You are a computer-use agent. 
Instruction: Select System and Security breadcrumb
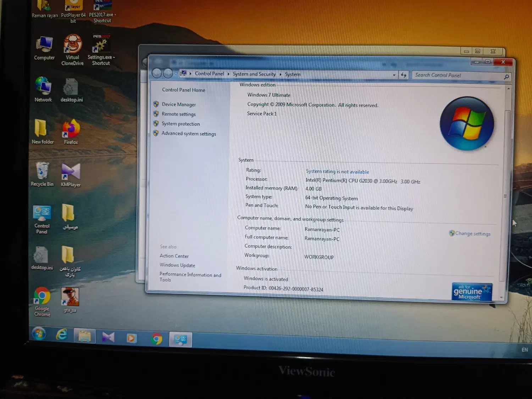pos(254,74)
